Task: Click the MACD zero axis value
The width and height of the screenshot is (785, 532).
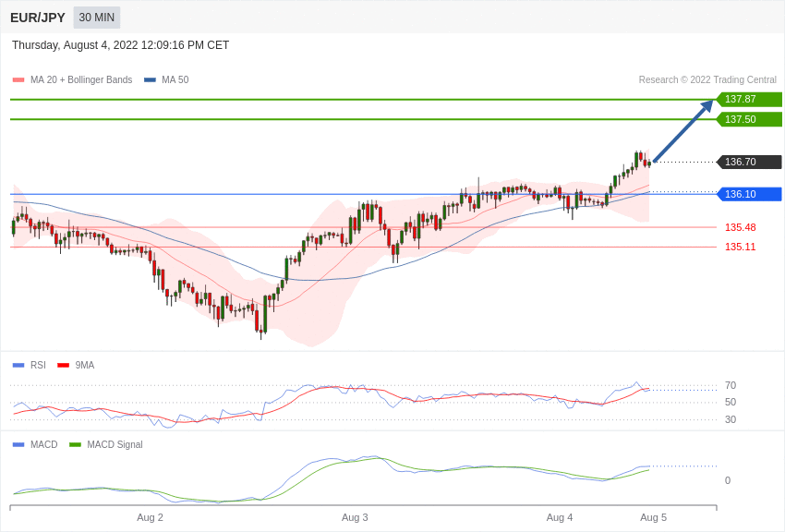Action: tap(728, 480)
